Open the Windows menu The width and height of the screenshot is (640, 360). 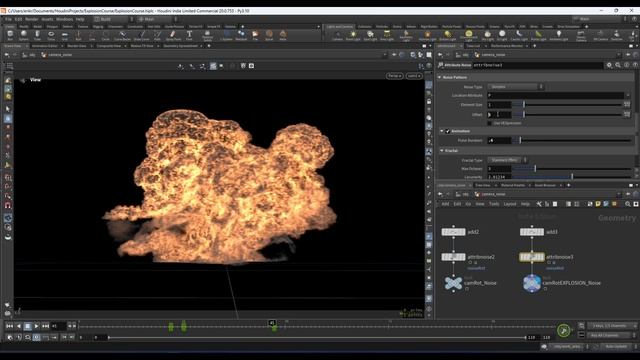click(64, 19)
